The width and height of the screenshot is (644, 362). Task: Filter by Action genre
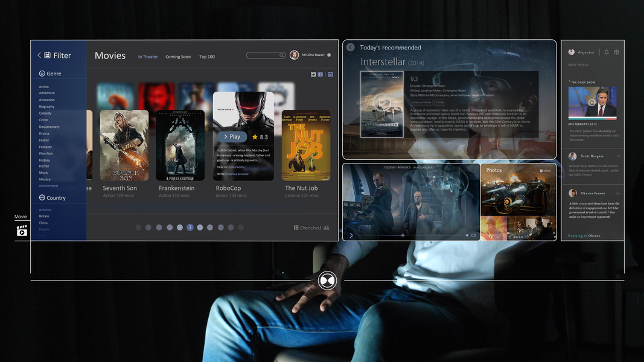44,87
